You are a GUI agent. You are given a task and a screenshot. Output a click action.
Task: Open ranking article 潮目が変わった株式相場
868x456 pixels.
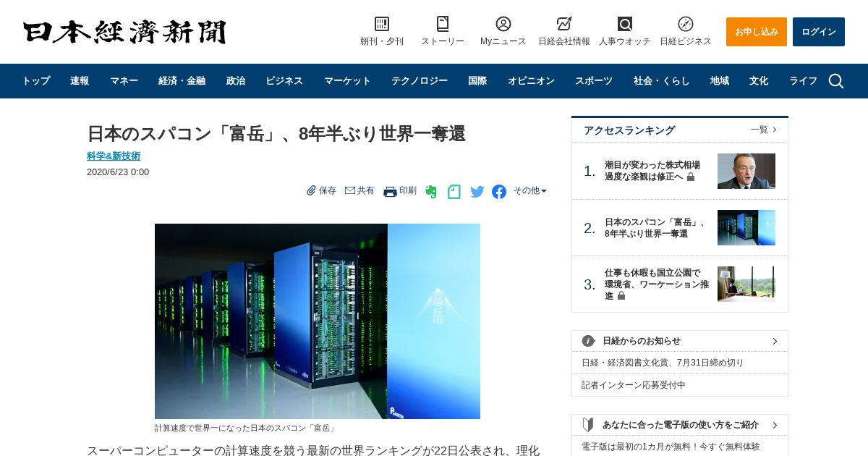pos(652,171)
